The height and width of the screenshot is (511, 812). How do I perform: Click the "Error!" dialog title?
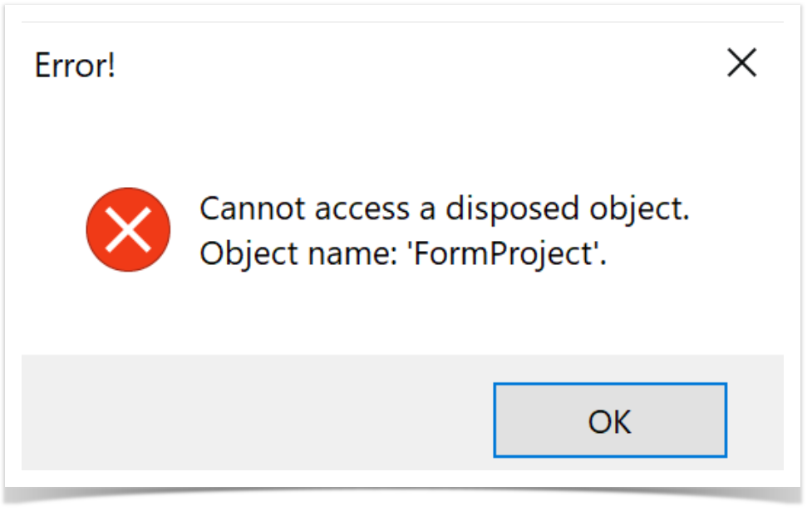pos(75,65)
